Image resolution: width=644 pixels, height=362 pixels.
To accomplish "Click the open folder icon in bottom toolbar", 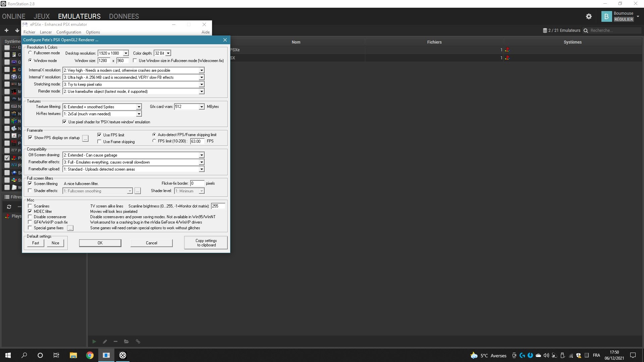I will [x=126, y=342].
